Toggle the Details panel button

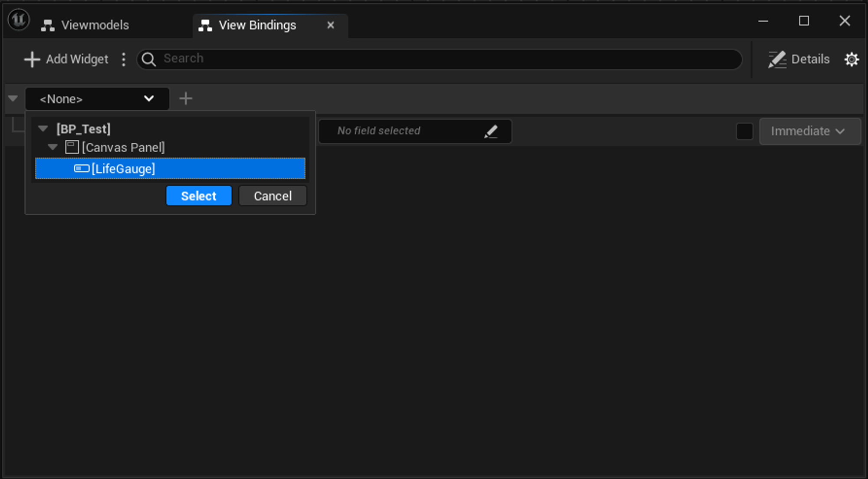pos(799,59)
